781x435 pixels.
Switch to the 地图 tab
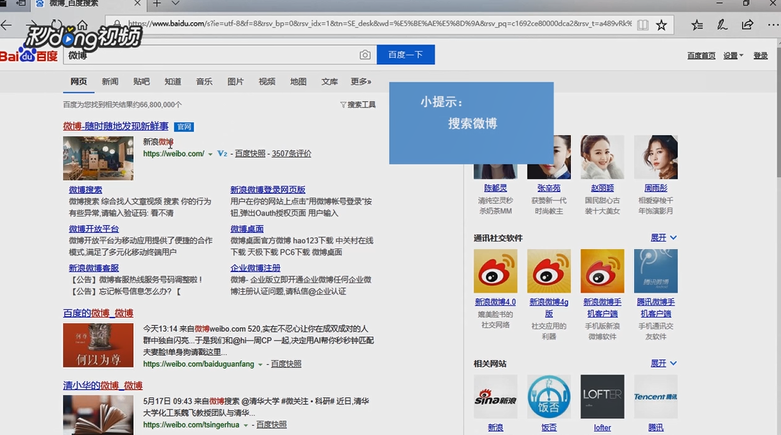pos(298,81)
